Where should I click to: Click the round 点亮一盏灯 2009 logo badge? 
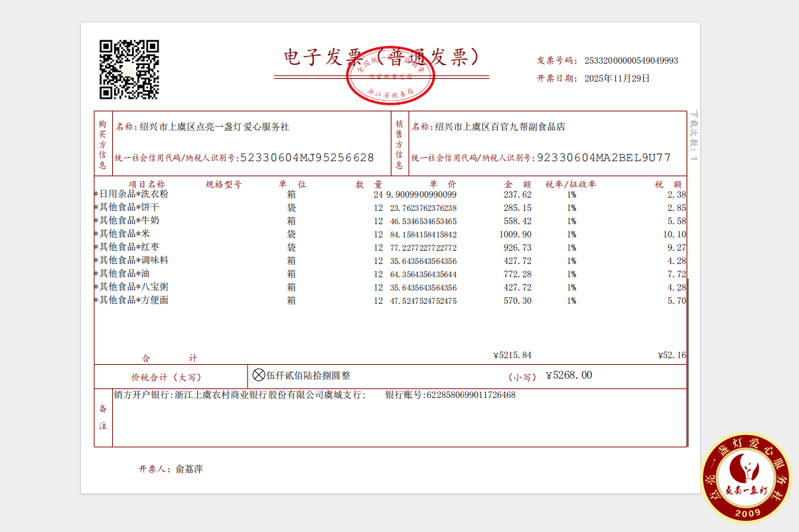(x=747, y=478)
